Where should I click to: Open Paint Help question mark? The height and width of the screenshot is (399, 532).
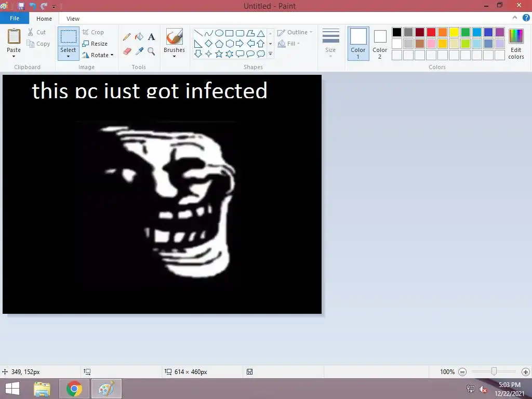[x=526, y=18]
